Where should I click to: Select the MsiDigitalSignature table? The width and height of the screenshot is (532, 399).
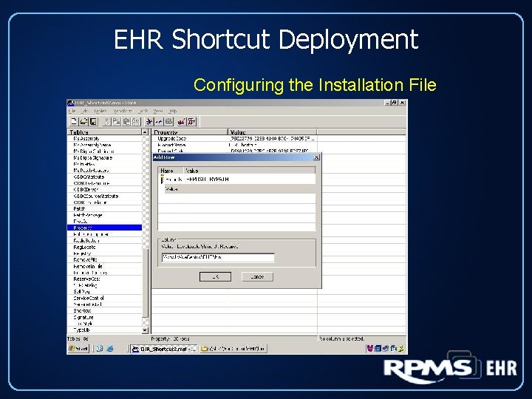(104, 158)
